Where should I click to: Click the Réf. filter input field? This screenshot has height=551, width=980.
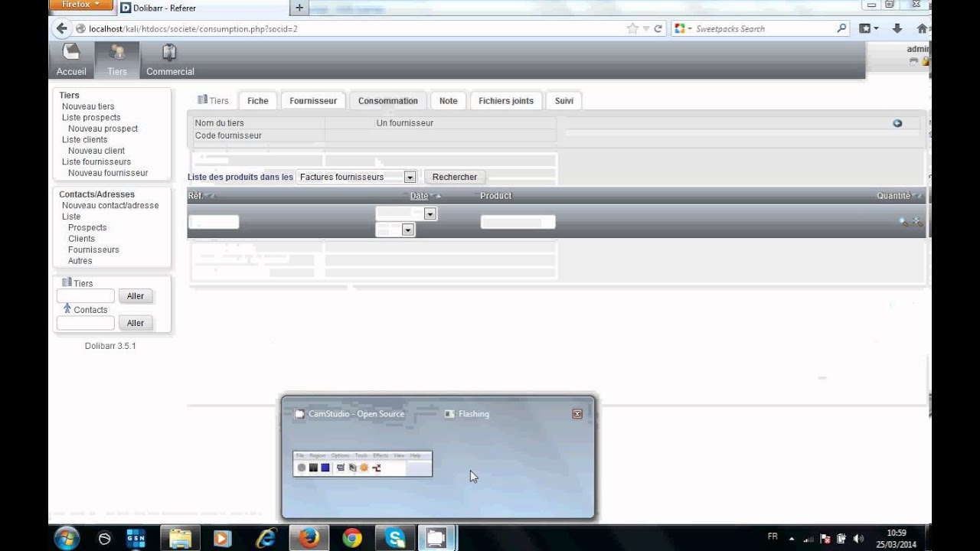pyautogui.click(x=214, y=222)
